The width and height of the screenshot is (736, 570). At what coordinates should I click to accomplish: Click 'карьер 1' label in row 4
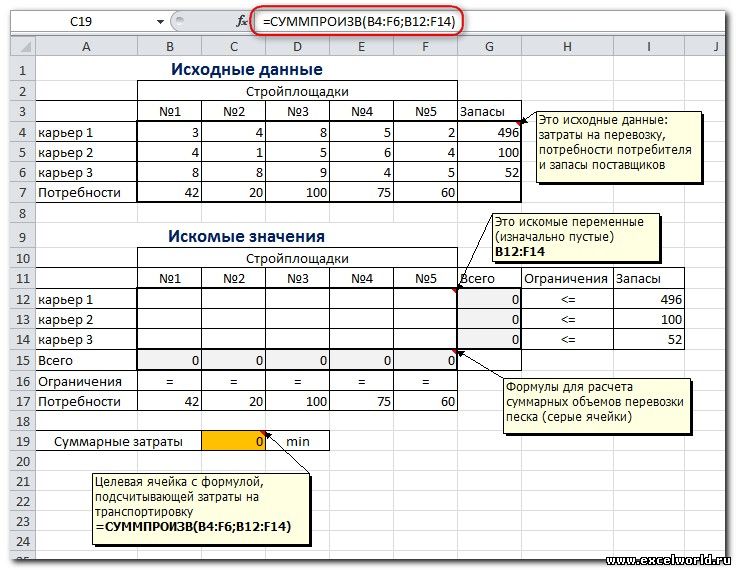(x=86, y=132)
